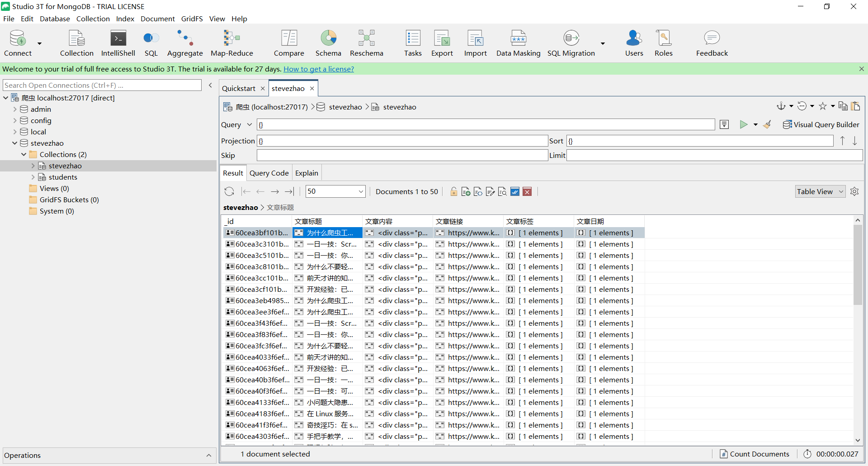Click the results vertical scrollbar

click(858, 265)
